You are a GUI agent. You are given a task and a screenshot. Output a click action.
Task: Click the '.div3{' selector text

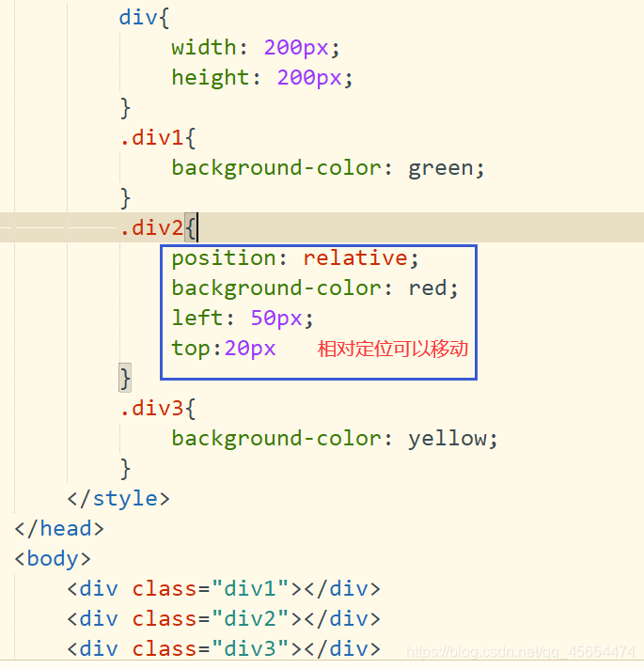pyautogui.click(x=158, y=409)
